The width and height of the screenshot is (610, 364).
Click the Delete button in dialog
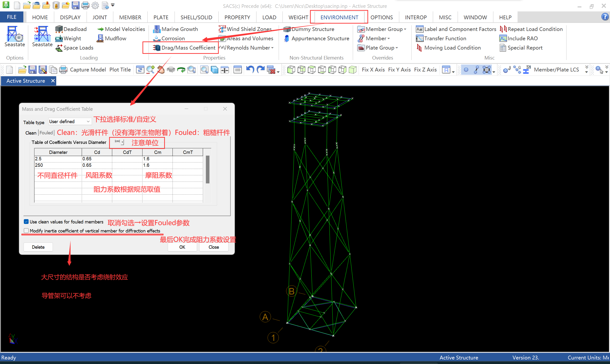pos(38,247)
